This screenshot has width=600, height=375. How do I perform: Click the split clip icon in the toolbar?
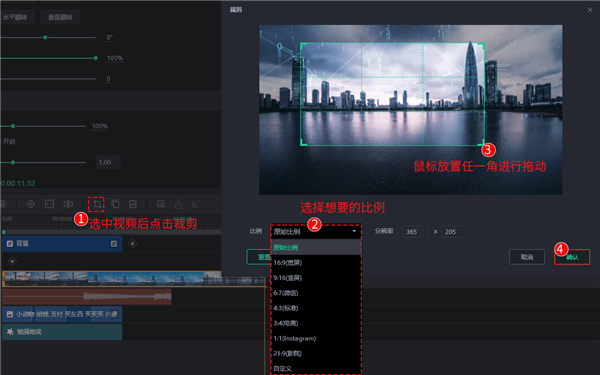68,204
